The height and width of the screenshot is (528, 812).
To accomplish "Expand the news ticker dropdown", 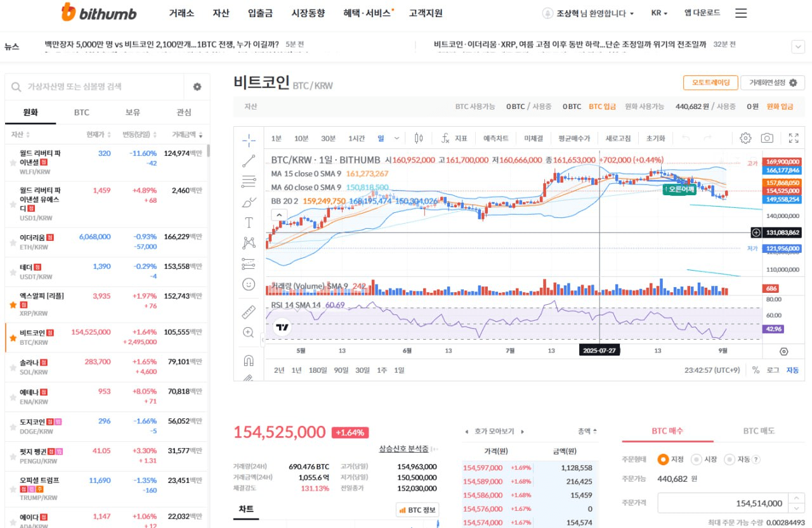I will point(798,46).
